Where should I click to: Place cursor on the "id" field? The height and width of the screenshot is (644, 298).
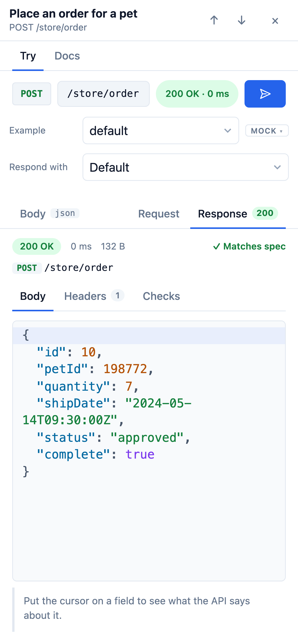coord(51,352)
